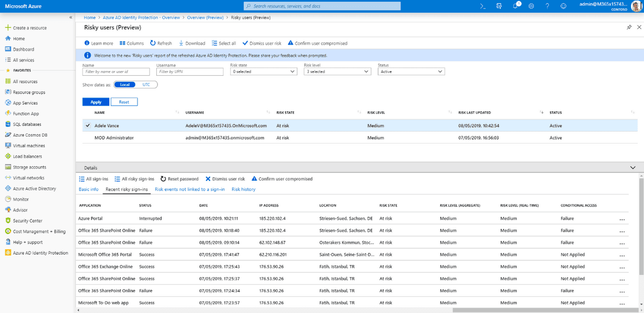Click Reset password in details pane
Screen dimensions: 644x313
tap(179, 179)
